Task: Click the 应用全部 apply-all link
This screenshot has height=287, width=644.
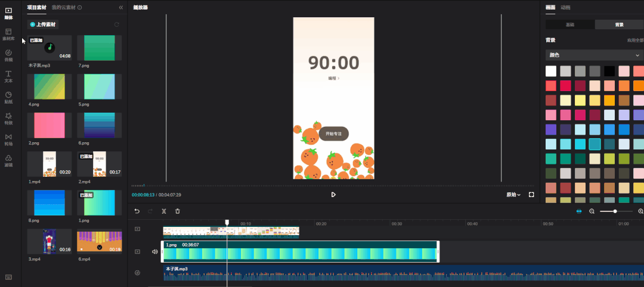Action: click(634, 40)
